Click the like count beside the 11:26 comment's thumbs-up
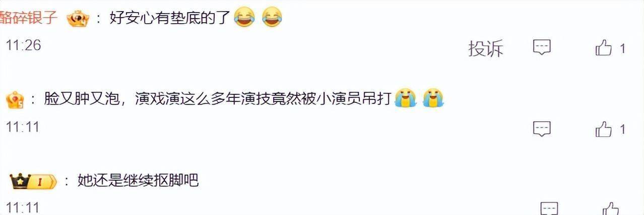 [622, 48]
